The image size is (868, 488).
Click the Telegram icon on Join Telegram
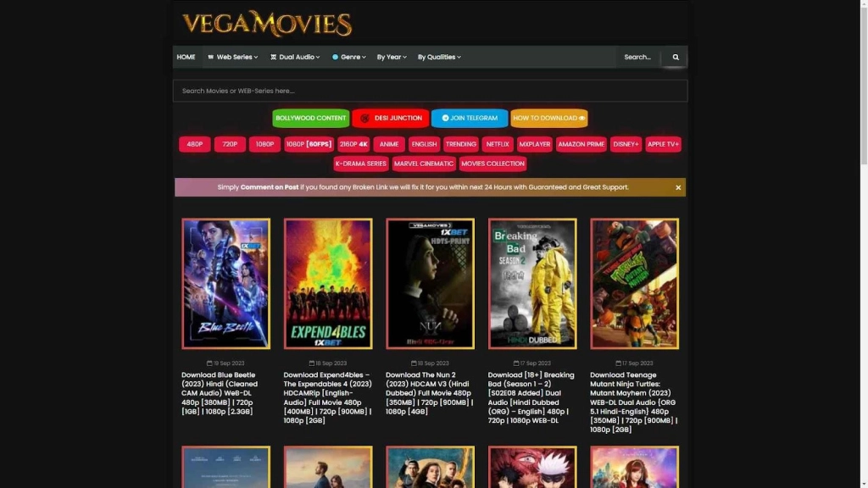(x=444, y=118)
